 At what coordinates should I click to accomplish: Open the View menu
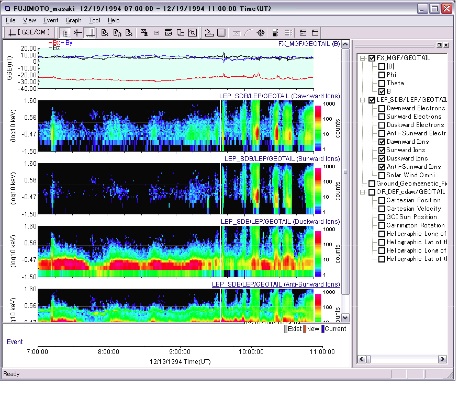(29, 20)
